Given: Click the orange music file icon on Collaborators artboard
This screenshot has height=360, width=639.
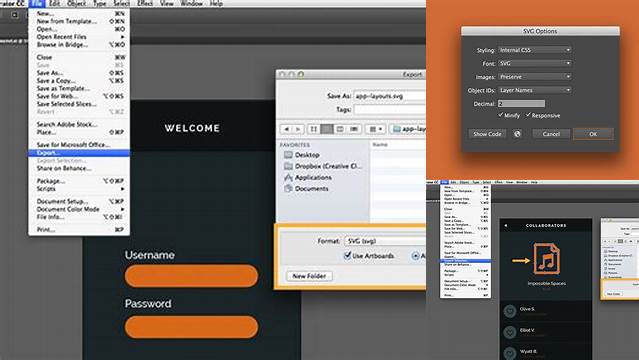Looking at the screenshot, I should [x=546, y=258].
